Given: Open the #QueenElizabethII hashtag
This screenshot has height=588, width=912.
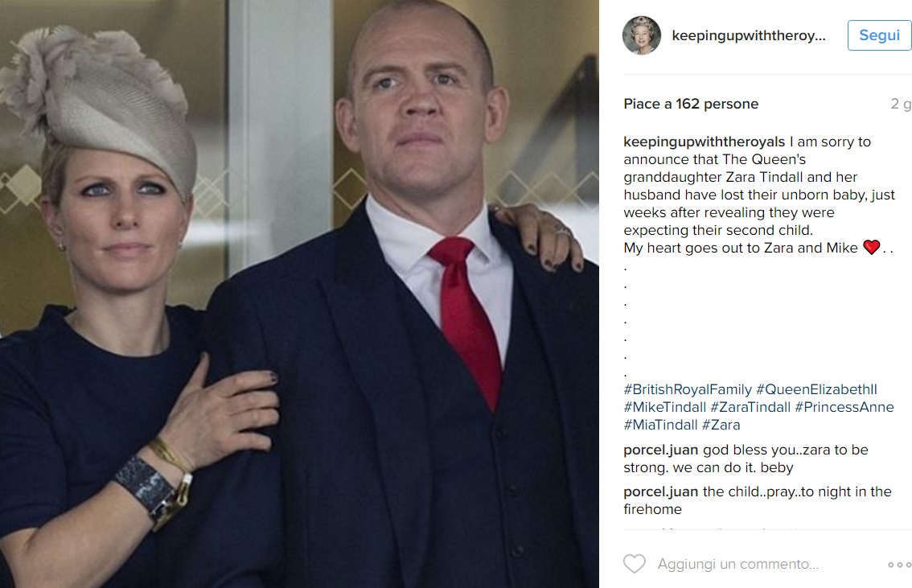Looking at the screenshot, I should point(816,389).
